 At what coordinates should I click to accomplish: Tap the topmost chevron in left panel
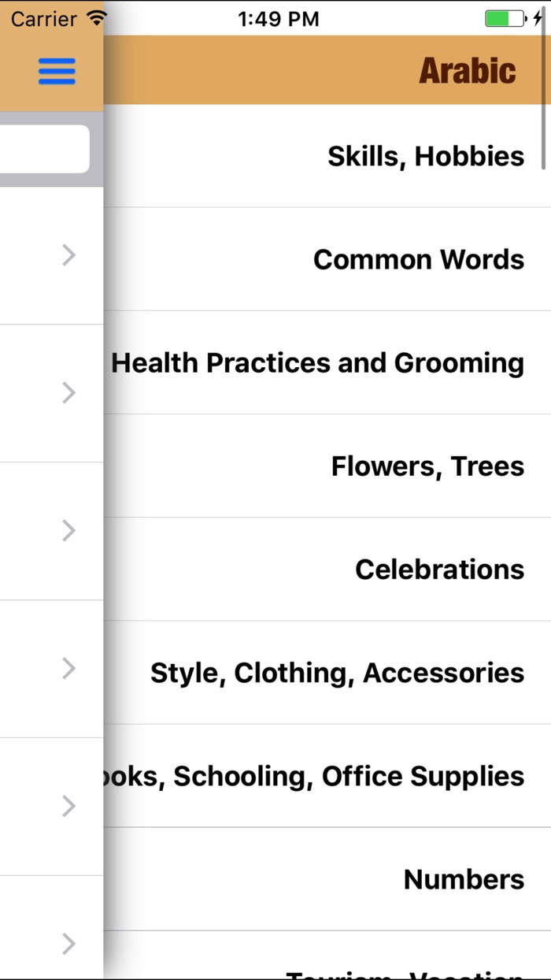coord(69,254)
